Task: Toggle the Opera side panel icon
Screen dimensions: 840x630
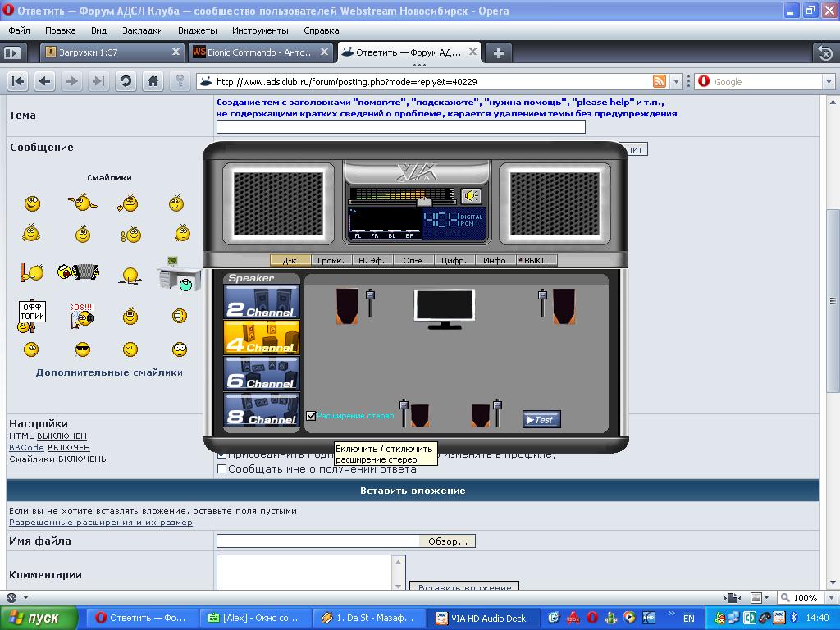Action: (x=12, y=53)
